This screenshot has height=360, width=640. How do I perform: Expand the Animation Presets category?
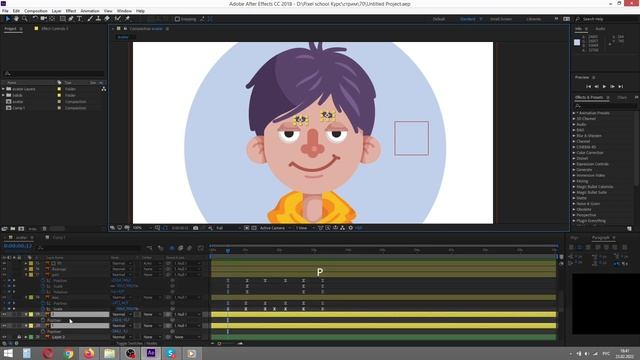click(x=574, y=113)
